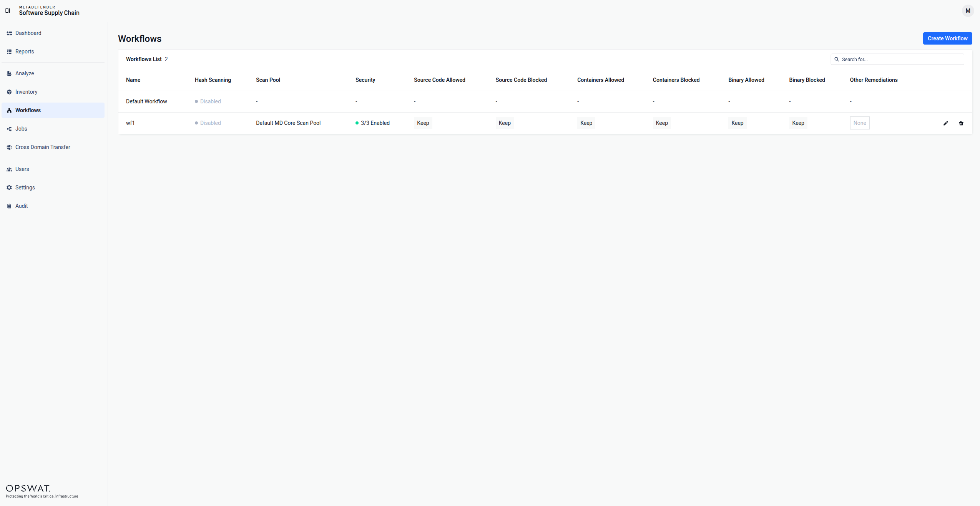Viewport: 980px width, 506px height.
Task: Click the Dashboard icon in the sidebar
Action: (x=9, y=33)
